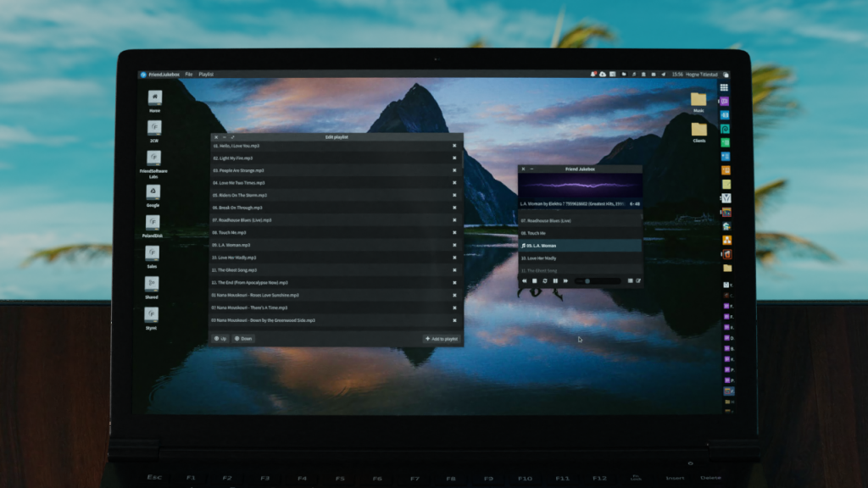Click the cloud download tray icon
The width and height of the screenshot is (868, 488).
[603, 75]
